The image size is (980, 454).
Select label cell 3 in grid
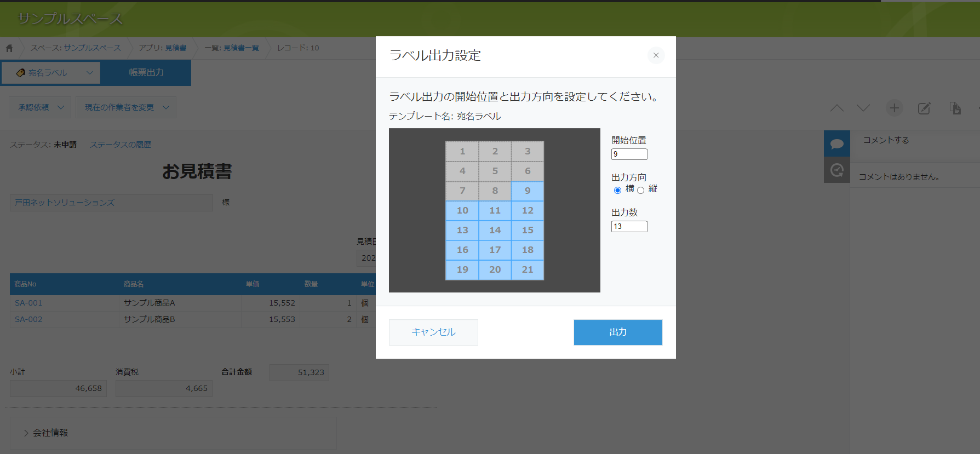pos(528,151)
